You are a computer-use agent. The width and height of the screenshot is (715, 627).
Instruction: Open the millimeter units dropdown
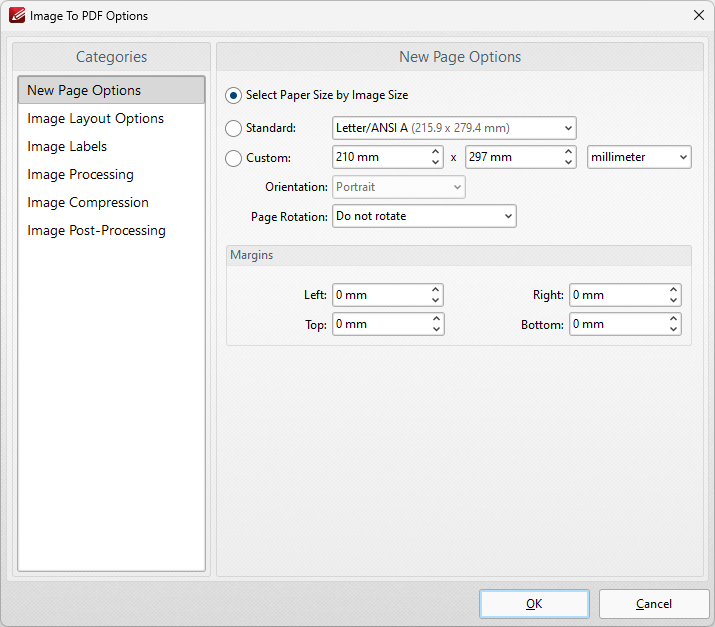click(x=639, y=157)
